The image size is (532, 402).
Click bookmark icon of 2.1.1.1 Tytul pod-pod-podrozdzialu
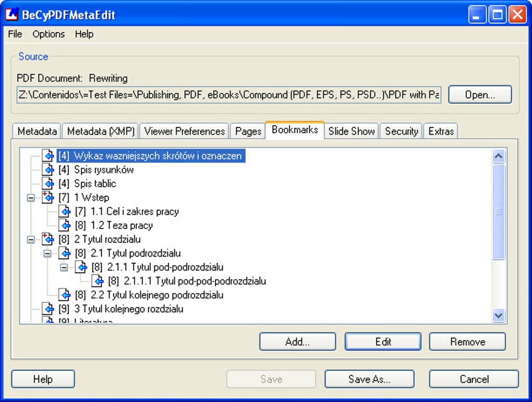[98, 281]
